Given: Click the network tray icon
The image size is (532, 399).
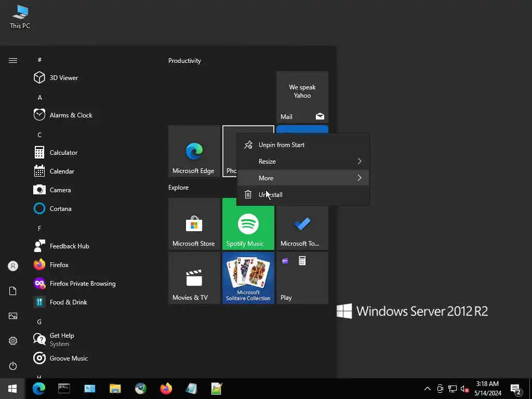Looking at the screenshot, I should (x=453, y=389).
